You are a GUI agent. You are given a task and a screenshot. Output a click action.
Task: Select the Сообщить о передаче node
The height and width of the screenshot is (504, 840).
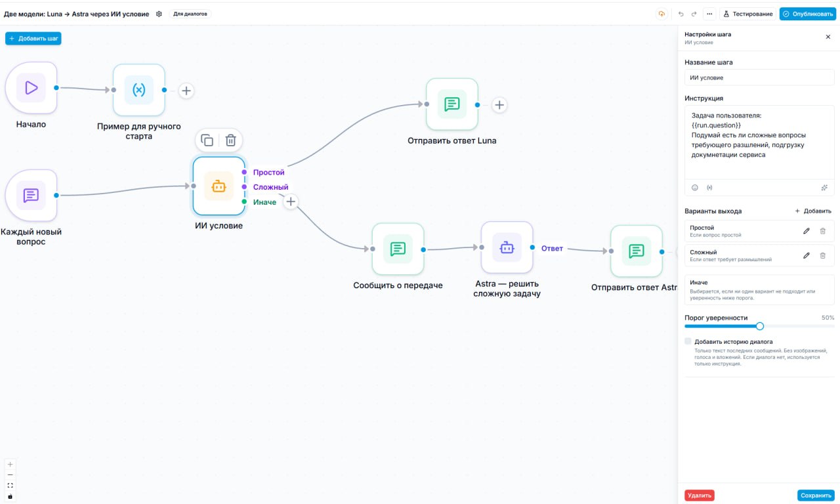[398, 249]
